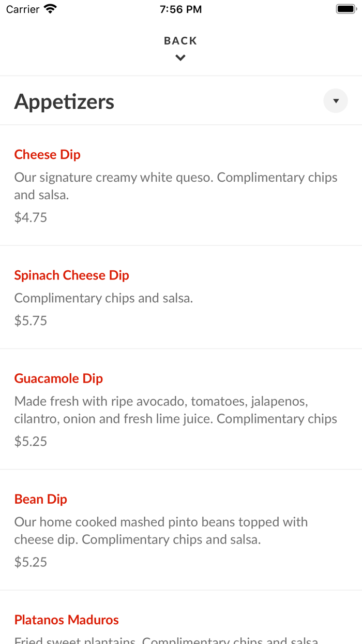Screen dimensions: 362x644
Task: Open the Guacamole Dip item
Action: pos(58,378)
